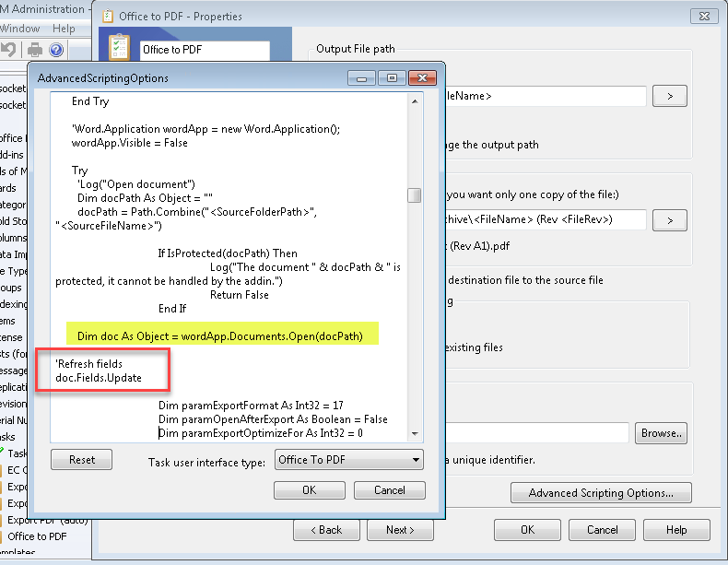The width and height of the screenshot is (728, 565).
Task: Cancel the AdvancedScriptingOptions dialog
Action: (390, 490)
